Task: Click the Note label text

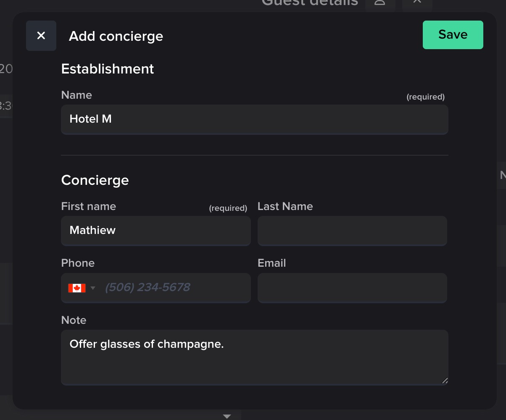Action: [x=74, y=320]
